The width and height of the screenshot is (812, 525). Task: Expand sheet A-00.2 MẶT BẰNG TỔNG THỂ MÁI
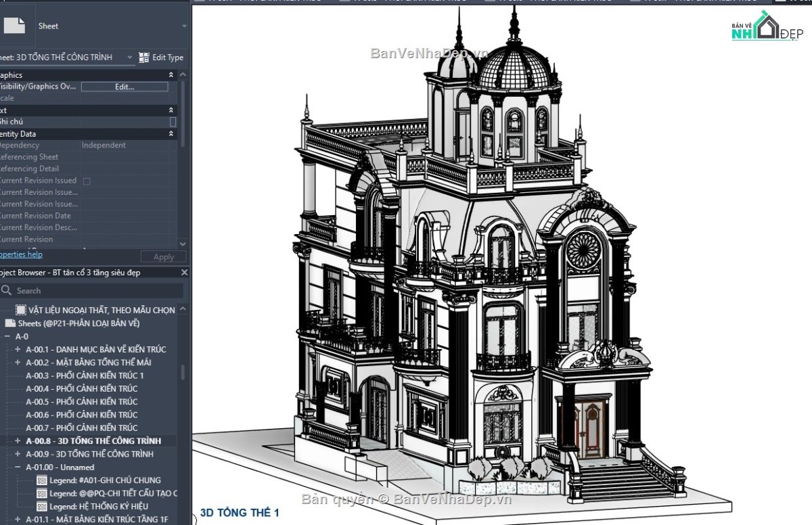[18, 363]
